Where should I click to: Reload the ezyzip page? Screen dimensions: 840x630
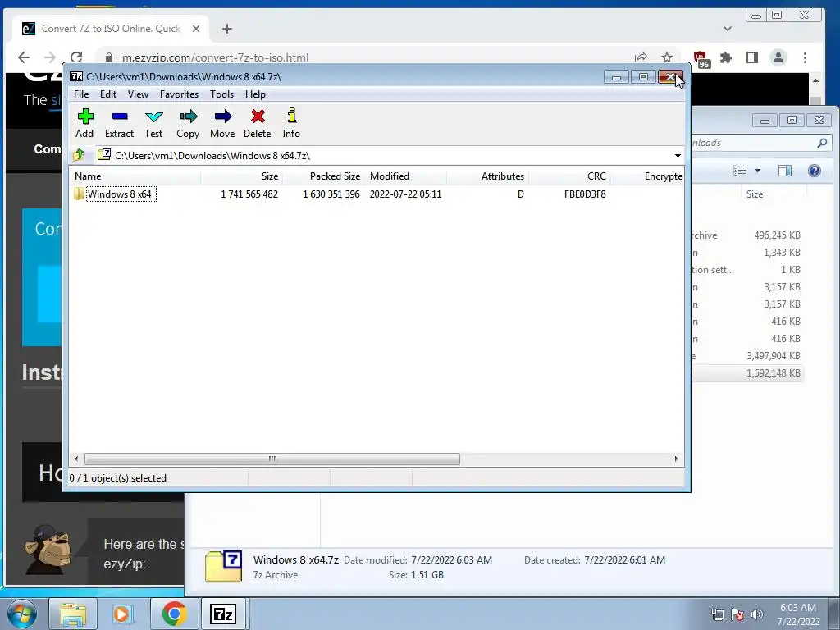click(x=76, y=57)
